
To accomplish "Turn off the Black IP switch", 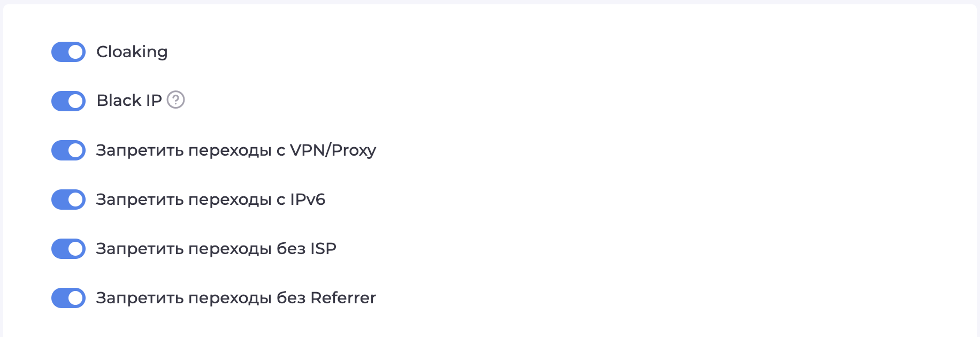I will (x=68, y=101).
